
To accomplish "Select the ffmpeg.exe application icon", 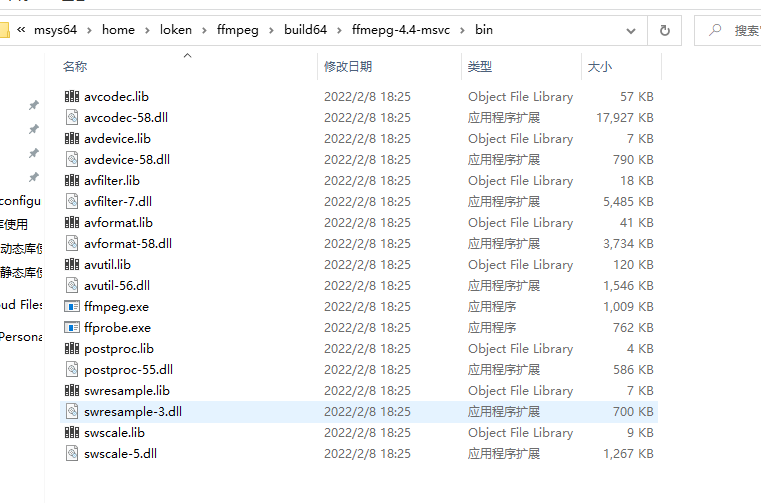I will 72,306.
